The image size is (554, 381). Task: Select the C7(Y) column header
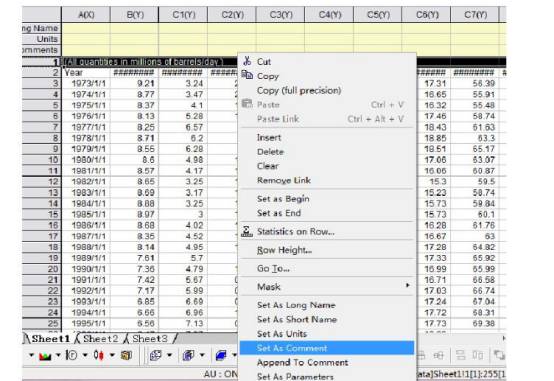click(475, 15)
